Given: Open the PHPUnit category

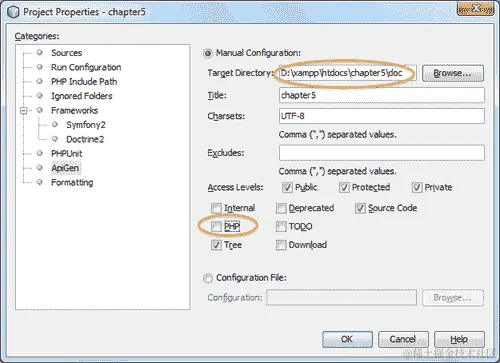Looking at the screenshot, I should (x=67, y=153).
